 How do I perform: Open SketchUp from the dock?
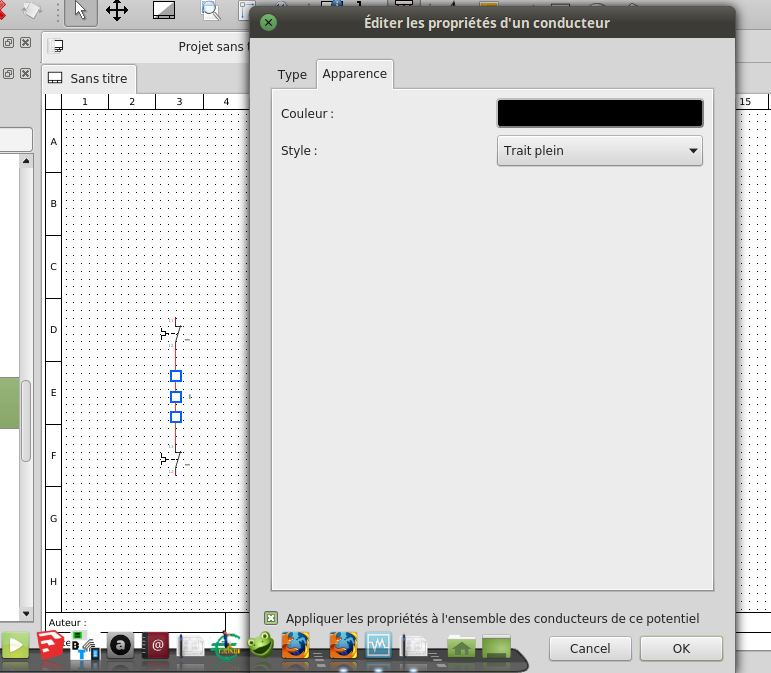click(x=49, y=646)
